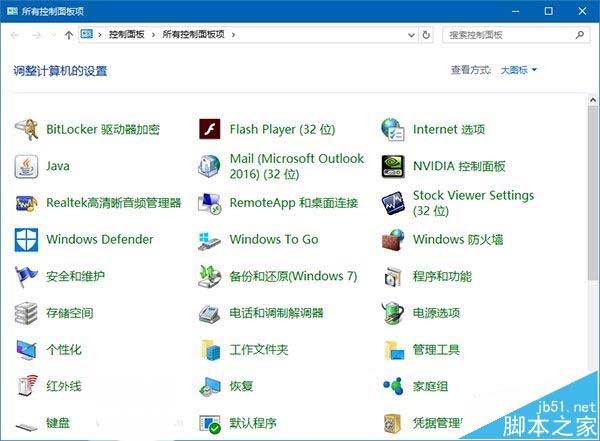Expand the chevron after 所有控制面板项 breadcrumb
600x441 pixels.
coord(233,35)
